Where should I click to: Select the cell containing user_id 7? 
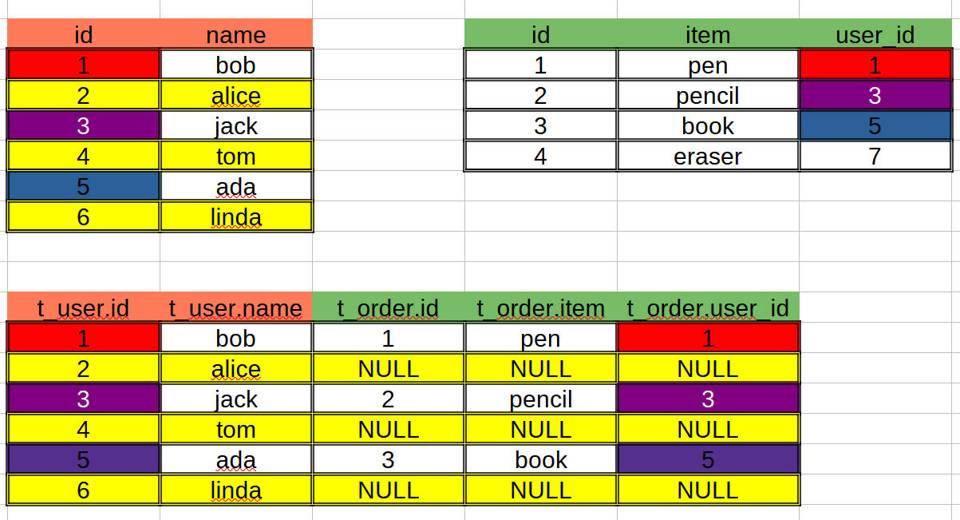[875, 156]
